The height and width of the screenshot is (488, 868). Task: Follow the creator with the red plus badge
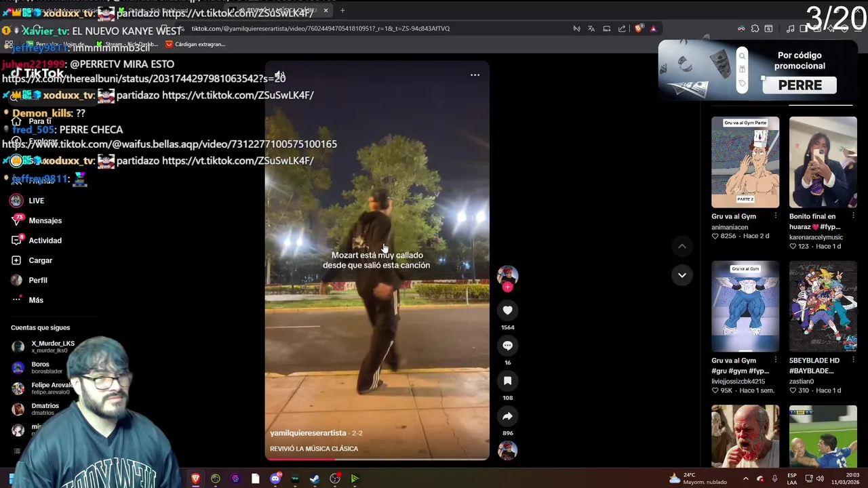507,287
